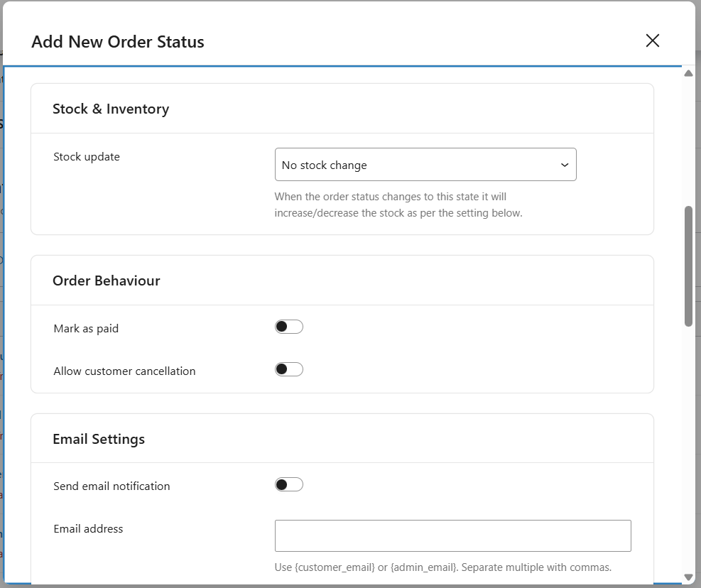701x588 pixels.
Task: Click the email placeholder hint text
Action: coord(442,567)
